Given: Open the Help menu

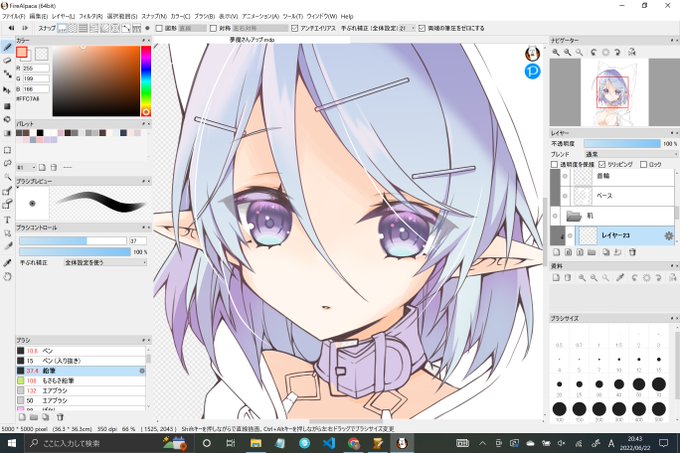Looking at the screenshot, I should point(347,16).
